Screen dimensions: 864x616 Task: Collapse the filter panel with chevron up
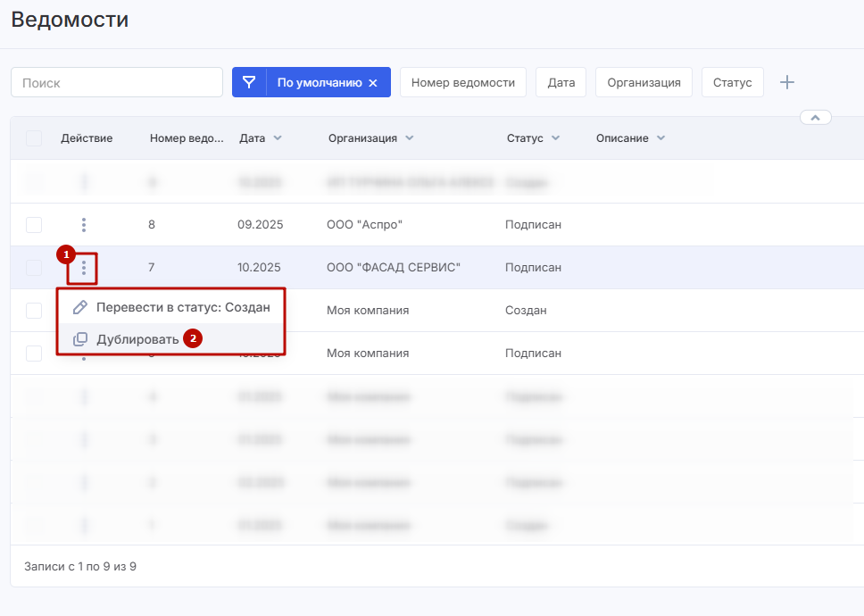(816, 117)
